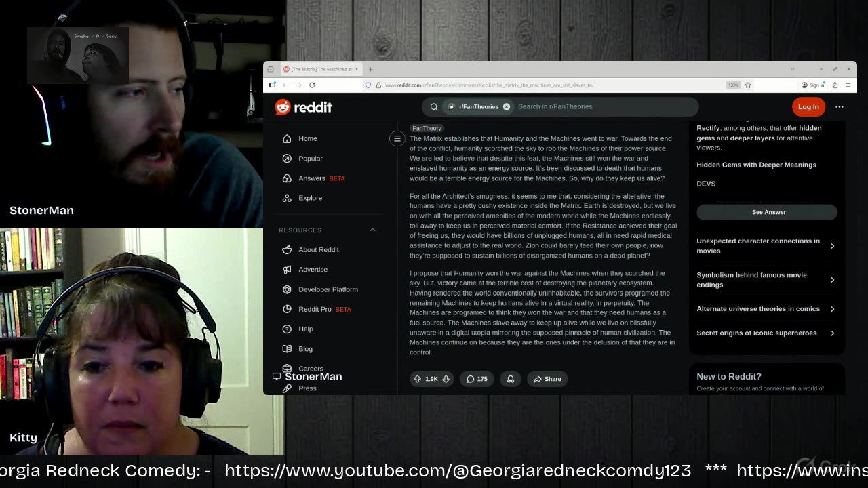Reload the page with the refresh icon
The height and width of the screenshot is (488, 868).
312,85
